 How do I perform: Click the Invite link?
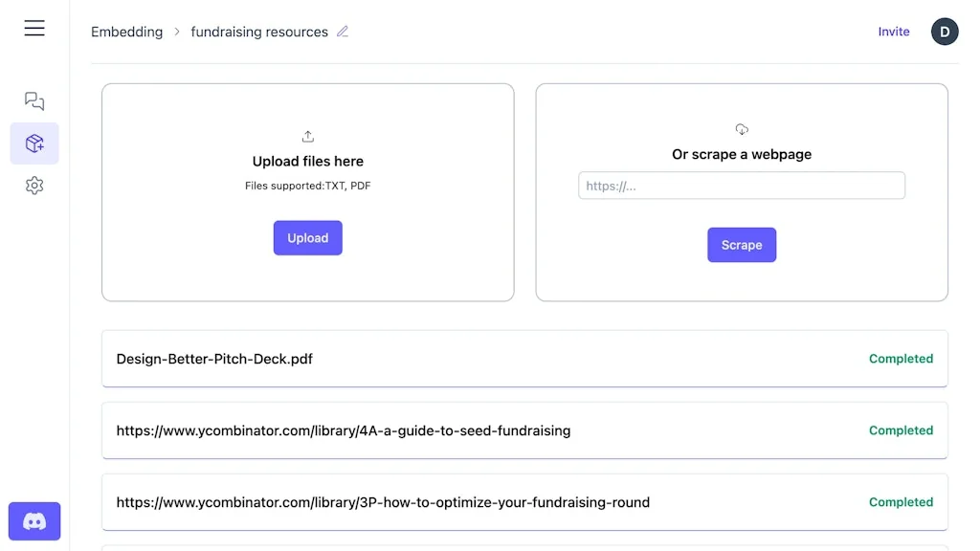(893, 32)
